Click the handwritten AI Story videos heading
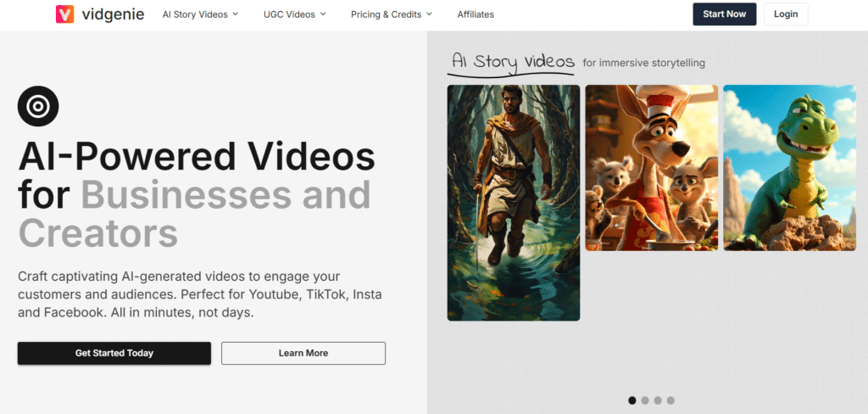The height and width of the screenshot is (414, 868). coord(513,62)
